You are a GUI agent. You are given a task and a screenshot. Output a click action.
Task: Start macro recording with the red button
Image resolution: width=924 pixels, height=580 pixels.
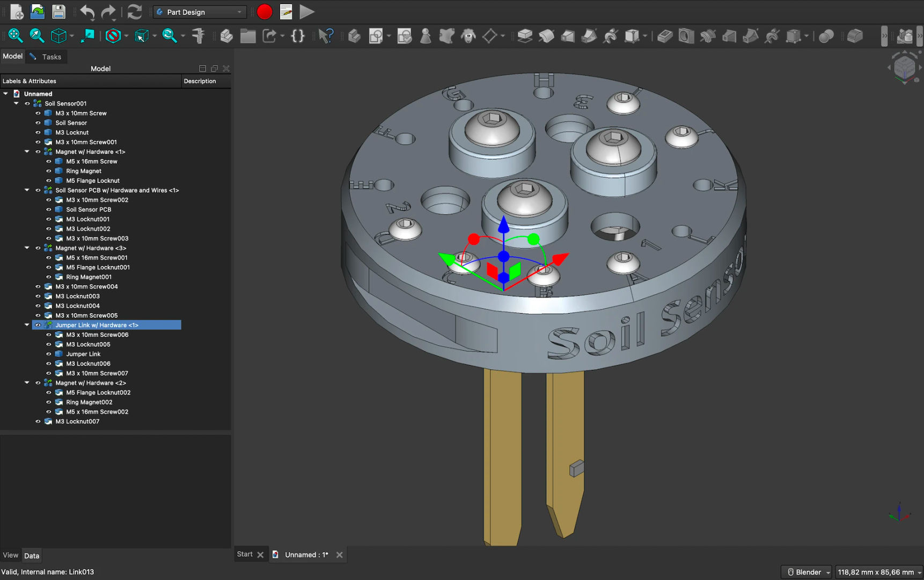(264, 11)
